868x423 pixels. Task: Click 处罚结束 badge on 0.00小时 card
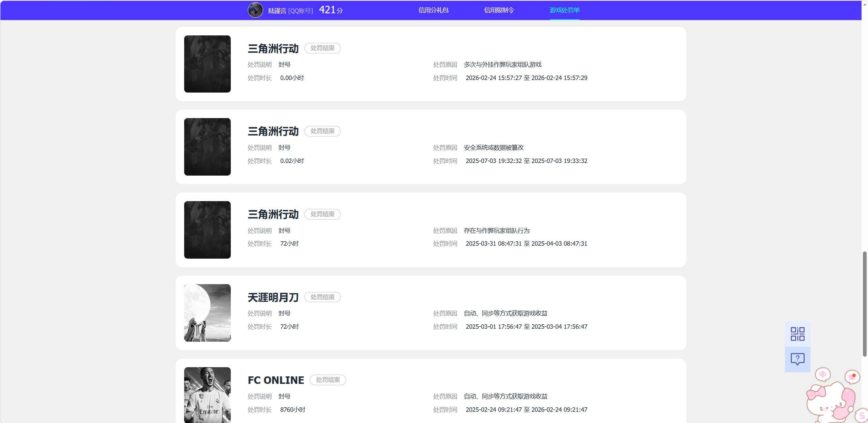tap(322, 48)
